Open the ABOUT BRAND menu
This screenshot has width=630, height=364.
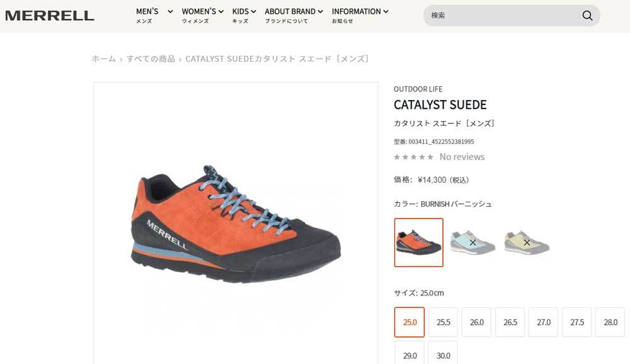coord(294,15)
